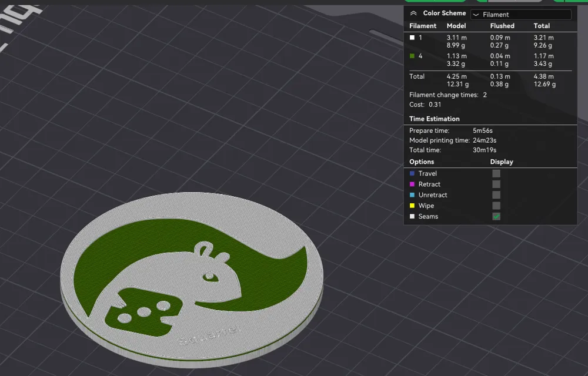Click the cyan Unretract color icon

coord(412,195)
